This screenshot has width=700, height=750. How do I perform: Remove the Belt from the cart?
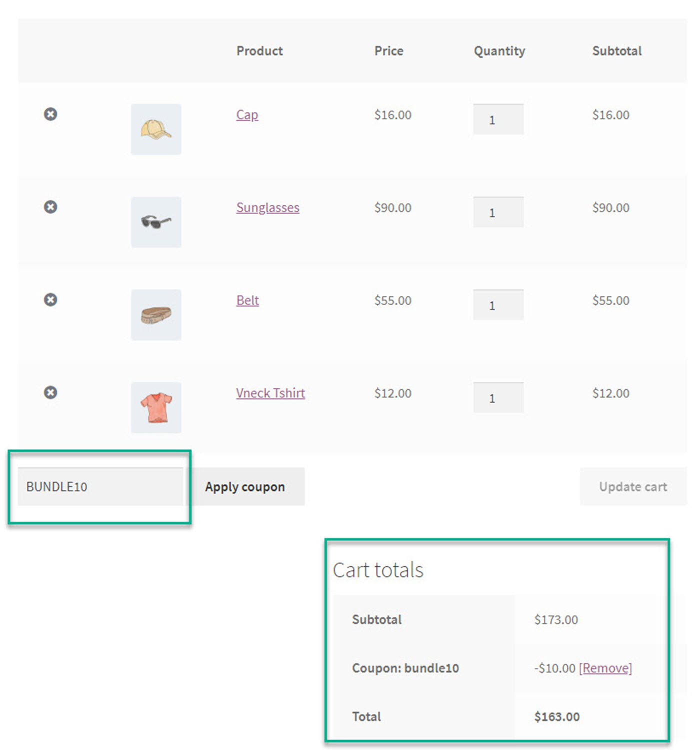(50, 299)
